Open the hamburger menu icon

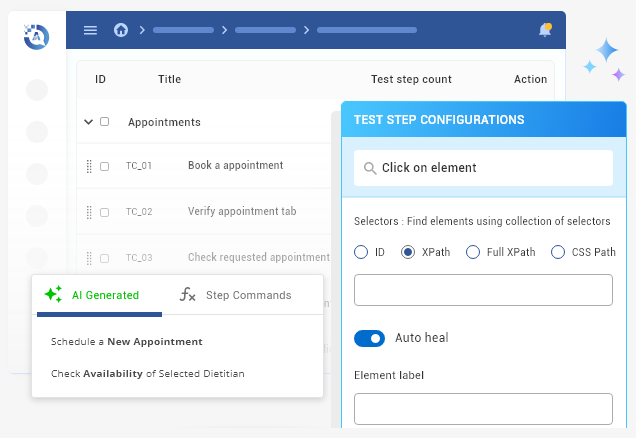(x=90, y=30)
